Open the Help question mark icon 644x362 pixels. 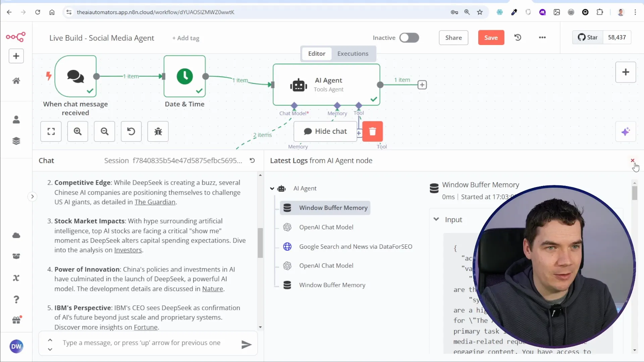pos(16,299)
